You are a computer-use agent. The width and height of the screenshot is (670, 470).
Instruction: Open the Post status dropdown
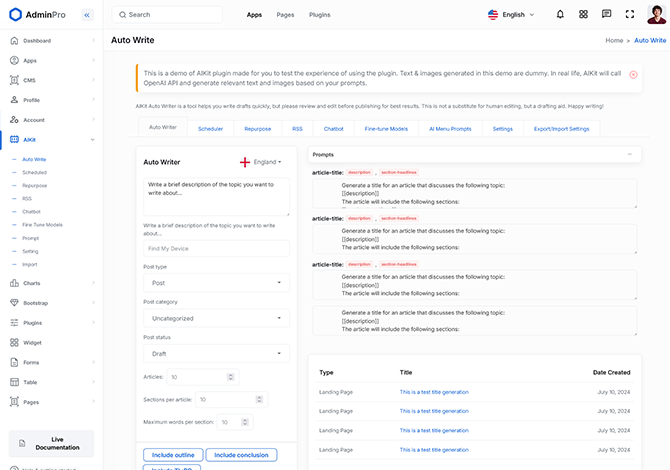216,353
